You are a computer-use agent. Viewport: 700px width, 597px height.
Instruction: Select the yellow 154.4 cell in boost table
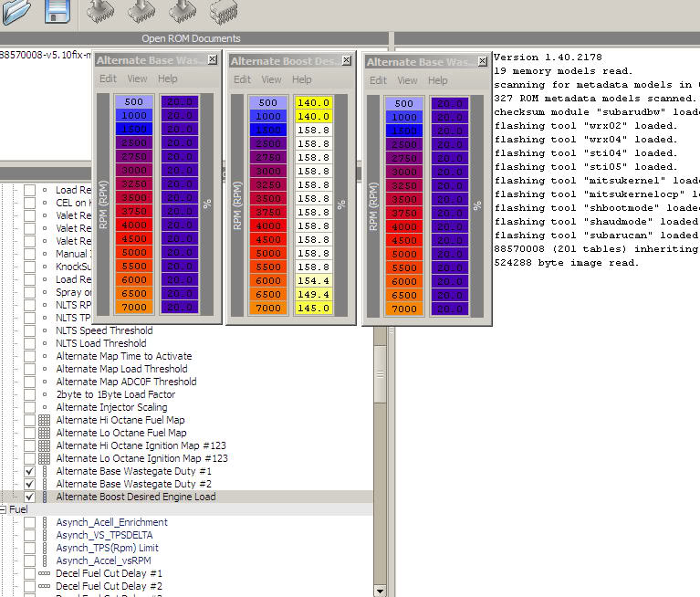(x=313, y=281)
